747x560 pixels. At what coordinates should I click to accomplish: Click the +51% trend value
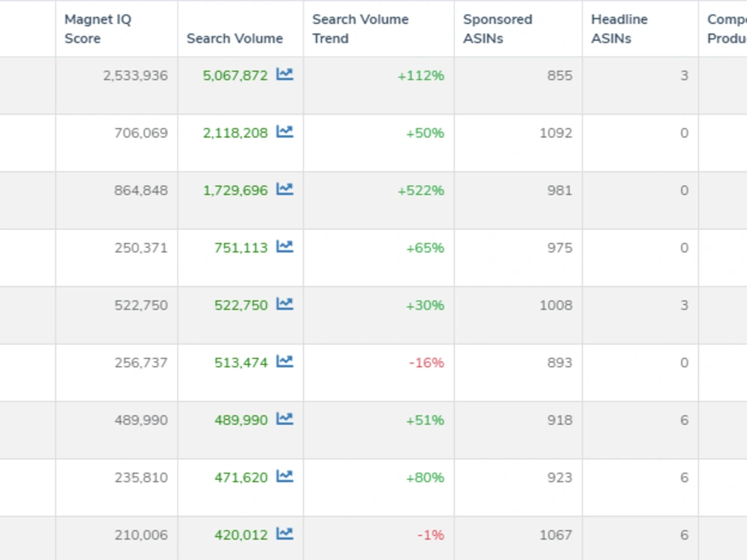coord(425,420)
